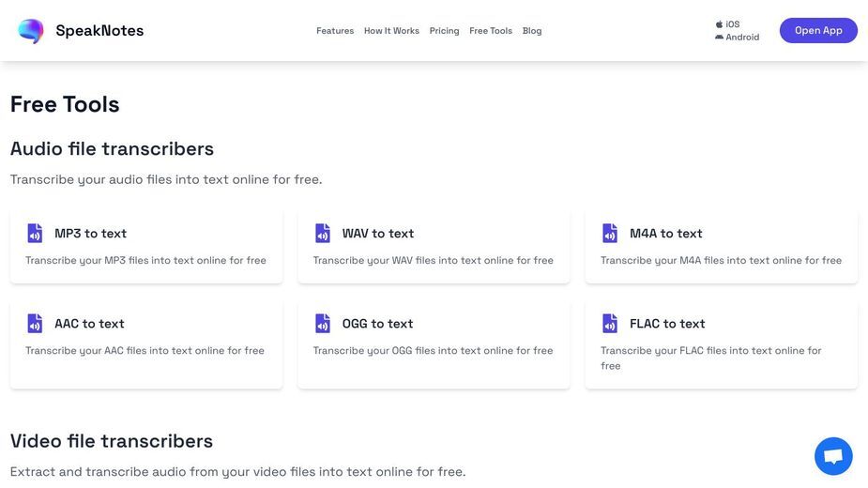Screen dimensions: 868x488
Task: Click the SpeakNotes brand name
Action: coord(99,30)
